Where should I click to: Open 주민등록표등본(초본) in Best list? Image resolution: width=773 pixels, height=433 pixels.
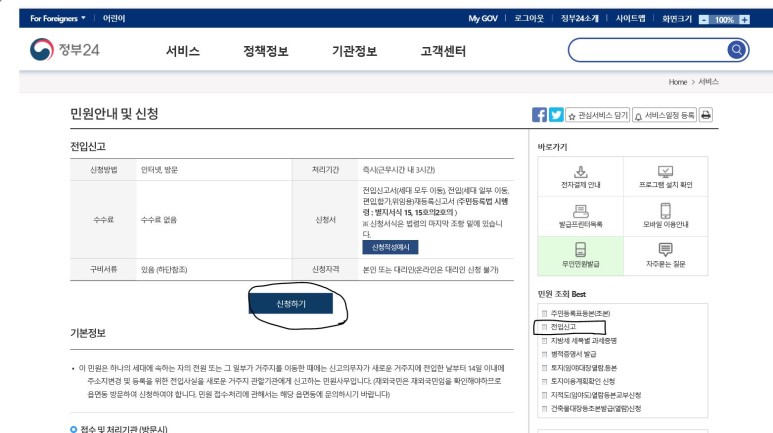click(580, 313)
